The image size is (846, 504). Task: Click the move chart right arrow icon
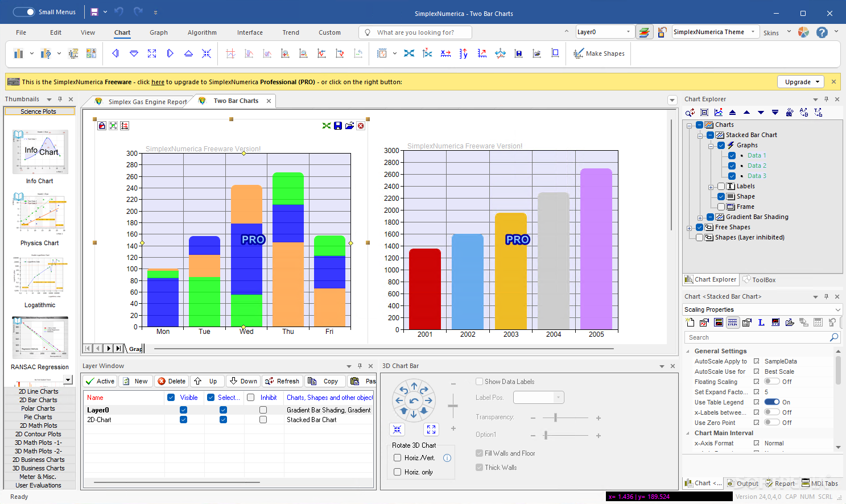coord(170,53)
